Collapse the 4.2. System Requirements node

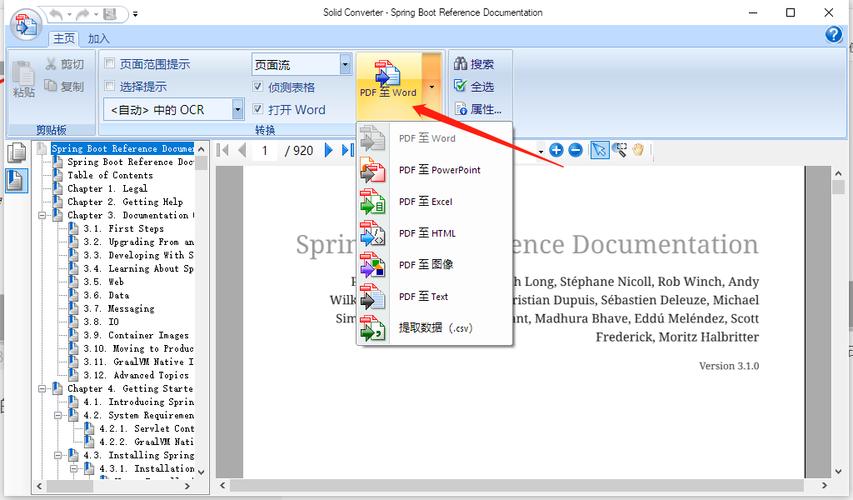(58, 415)
